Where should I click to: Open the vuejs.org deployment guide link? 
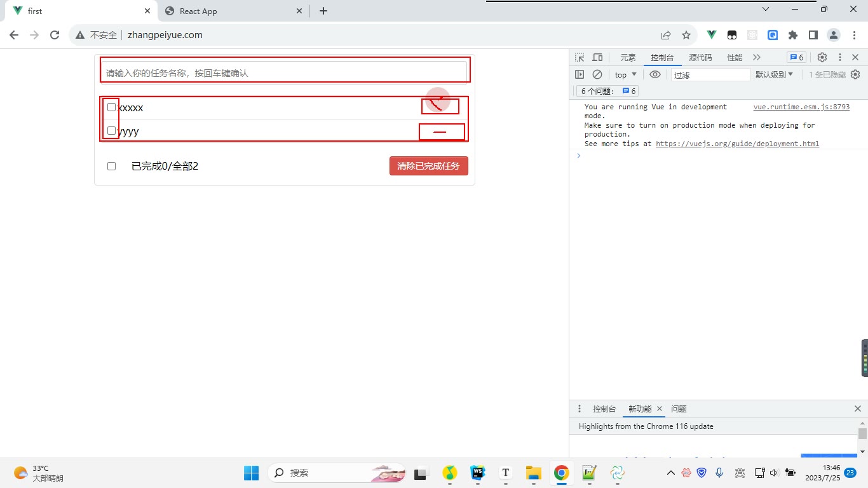coord(737,144)
